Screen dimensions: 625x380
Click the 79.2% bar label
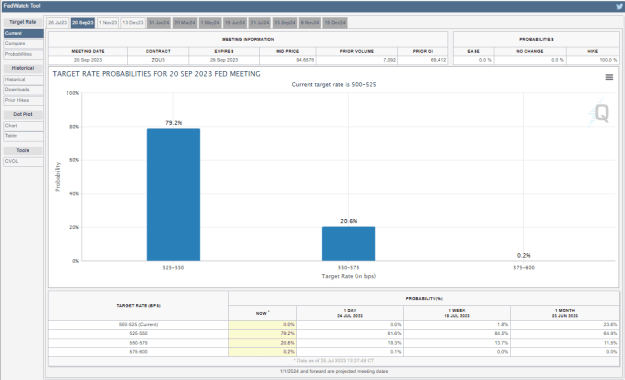(173, 123)
